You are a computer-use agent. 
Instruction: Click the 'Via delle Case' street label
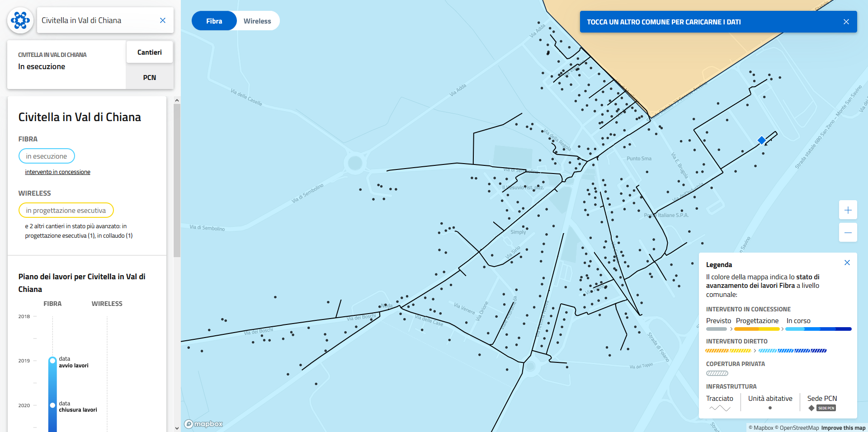tap(429, 320)
